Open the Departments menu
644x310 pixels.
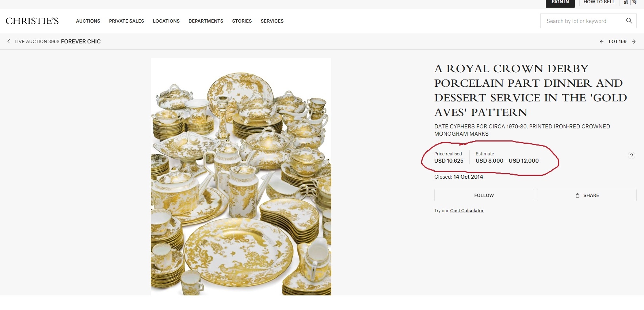click(206, 21)
